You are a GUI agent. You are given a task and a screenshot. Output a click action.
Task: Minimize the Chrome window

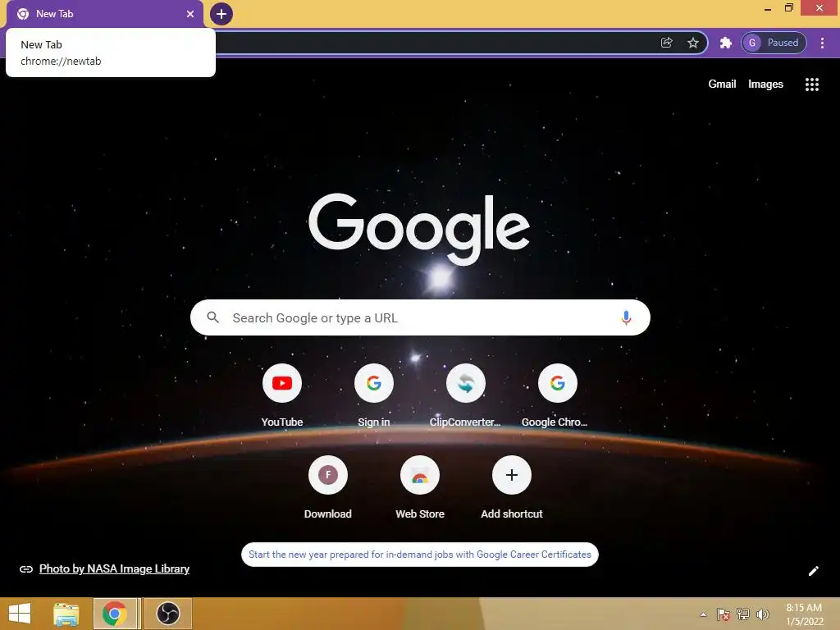point(767,8)
